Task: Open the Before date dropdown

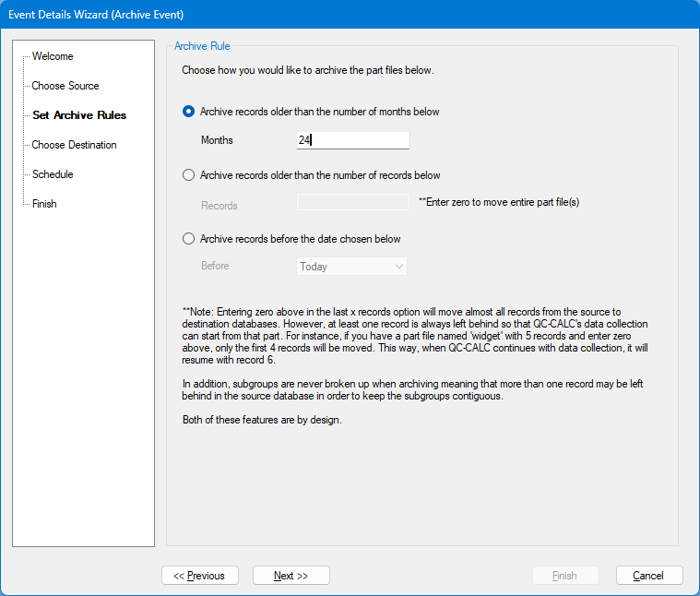Action: 351,267
